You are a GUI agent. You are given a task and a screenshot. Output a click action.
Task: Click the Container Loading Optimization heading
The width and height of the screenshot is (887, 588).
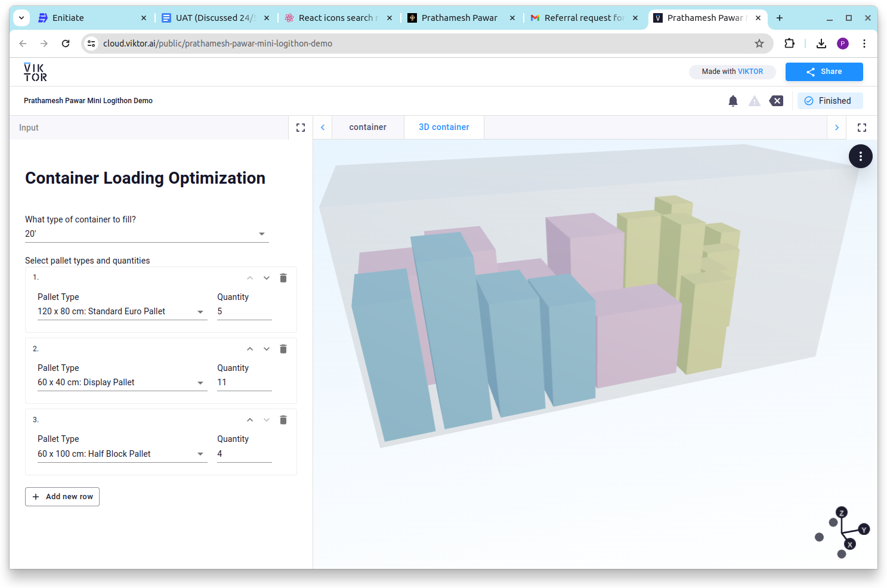145,178
